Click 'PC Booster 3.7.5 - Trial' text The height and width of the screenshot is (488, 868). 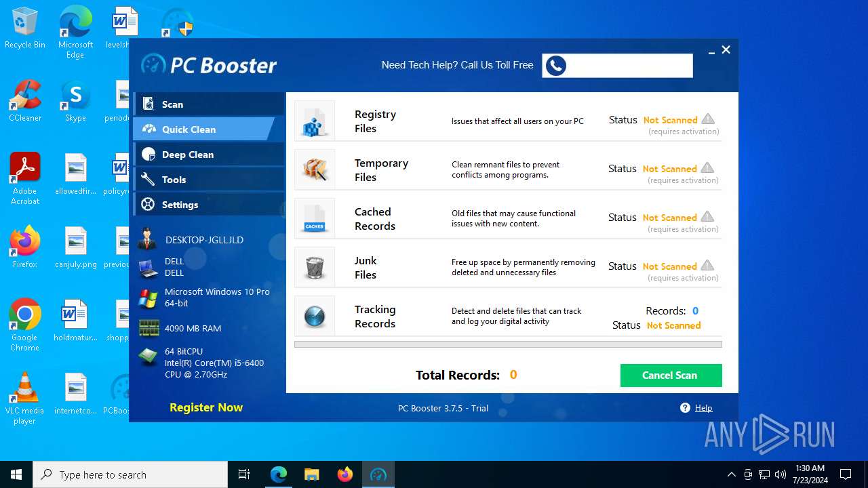443,408
